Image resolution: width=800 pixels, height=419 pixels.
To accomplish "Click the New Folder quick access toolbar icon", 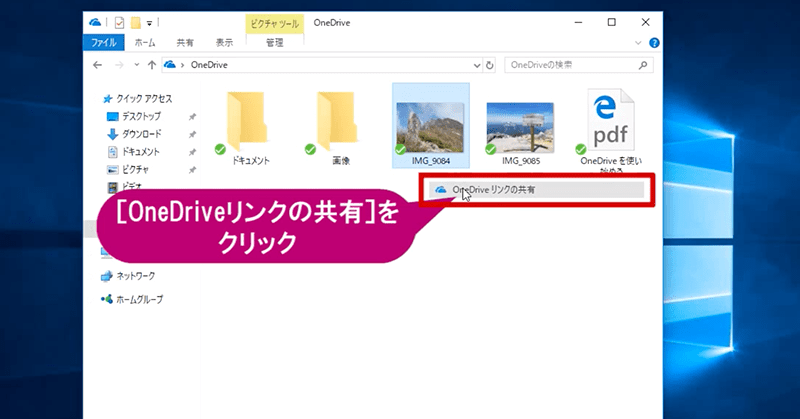I will pyautogui.click(x=135, y=23).
